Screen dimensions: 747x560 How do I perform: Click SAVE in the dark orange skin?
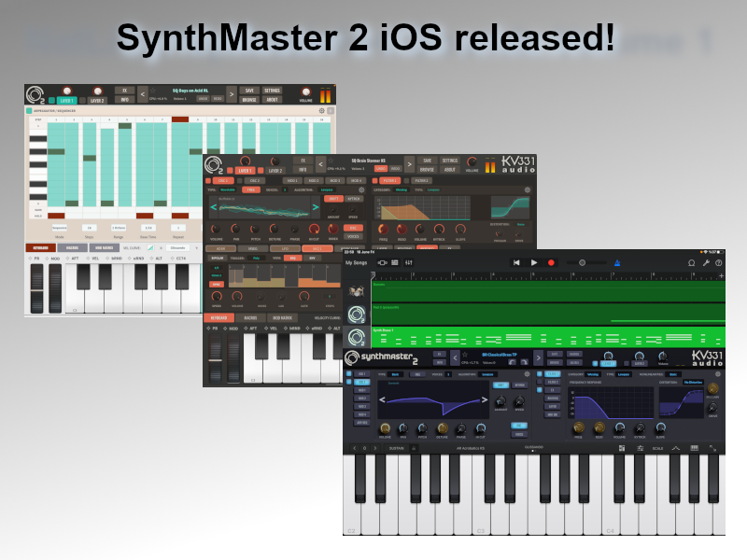[x=428, y=161]
